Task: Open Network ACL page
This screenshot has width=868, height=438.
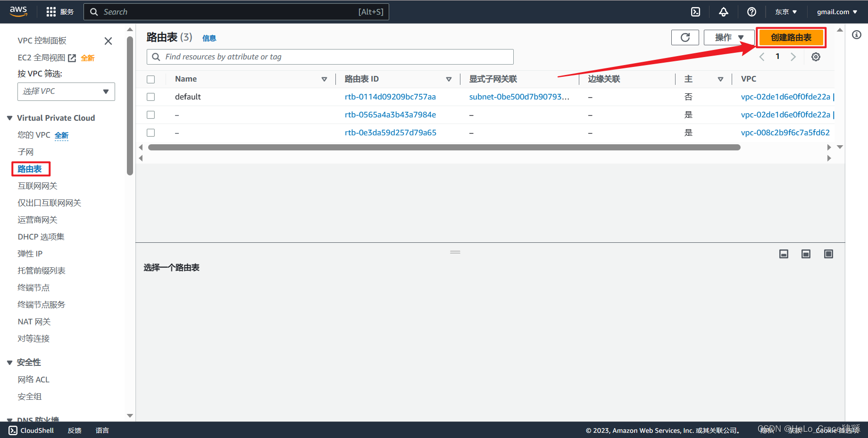Action: [x=33, y=380]
